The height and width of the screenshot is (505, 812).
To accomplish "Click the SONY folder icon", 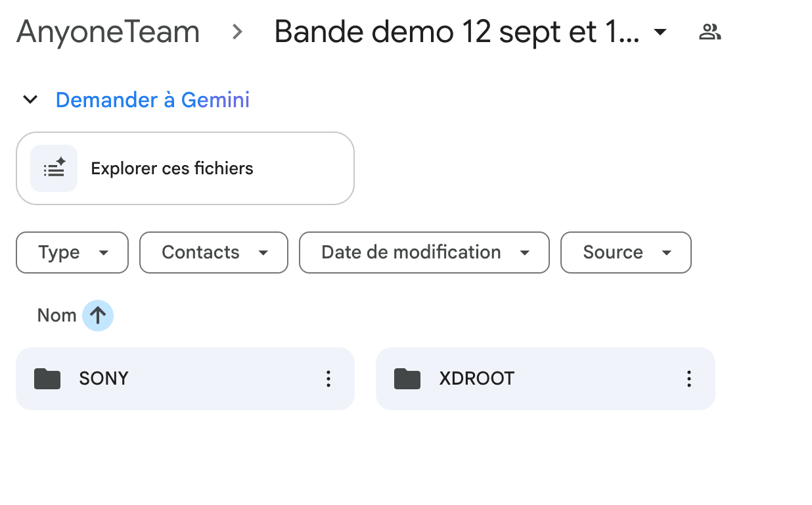I will tap(47, 379).
